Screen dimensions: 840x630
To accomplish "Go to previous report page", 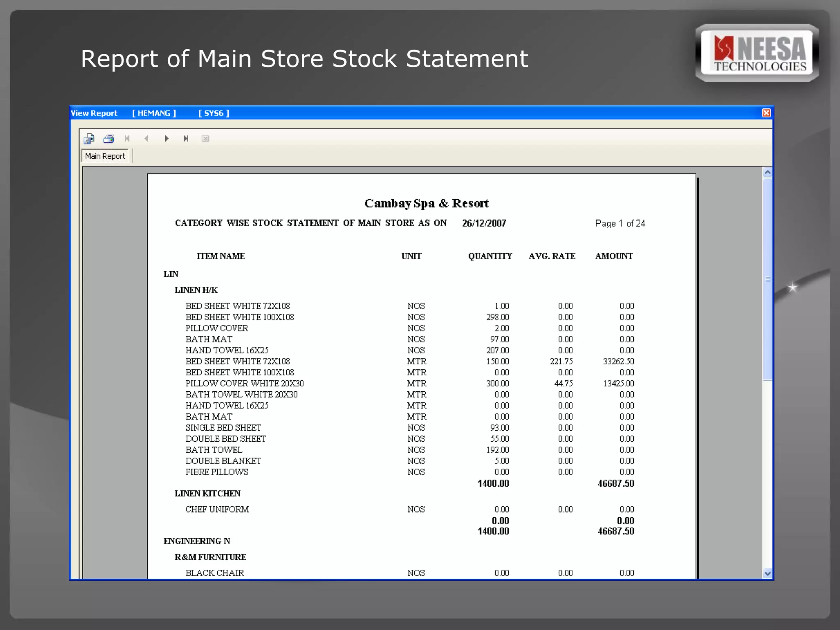I will coord(146,139).
